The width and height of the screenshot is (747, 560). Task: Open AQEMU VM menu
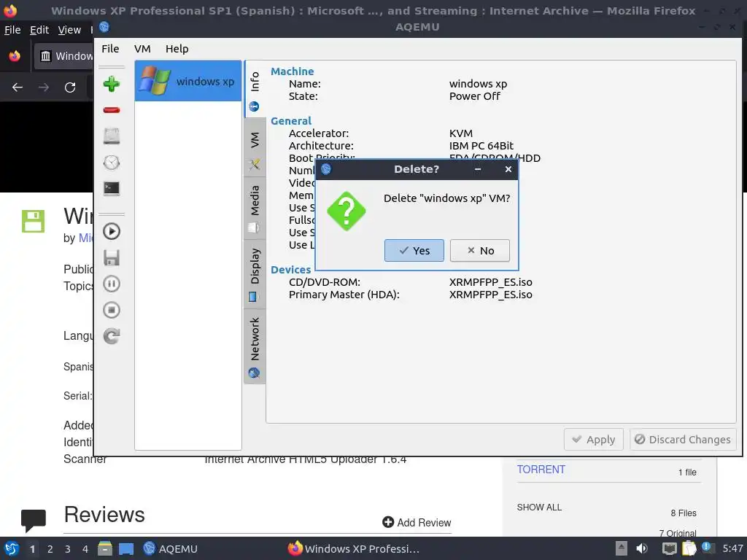(x=142, y=49)
